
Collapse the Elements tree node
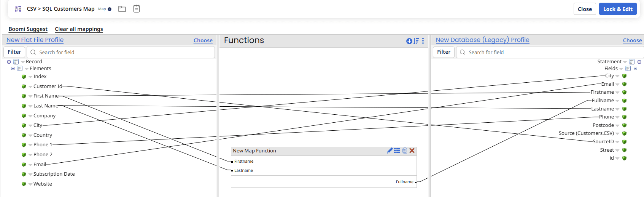click(x=13, y=69)
